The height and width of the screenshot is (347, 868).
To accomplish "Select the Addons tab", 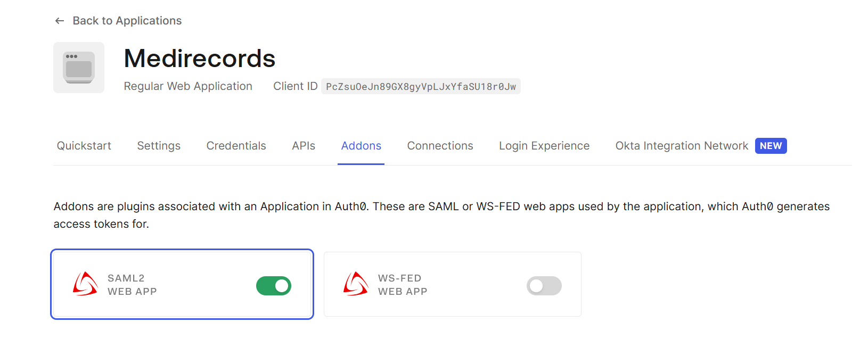I will coord(361,146).
